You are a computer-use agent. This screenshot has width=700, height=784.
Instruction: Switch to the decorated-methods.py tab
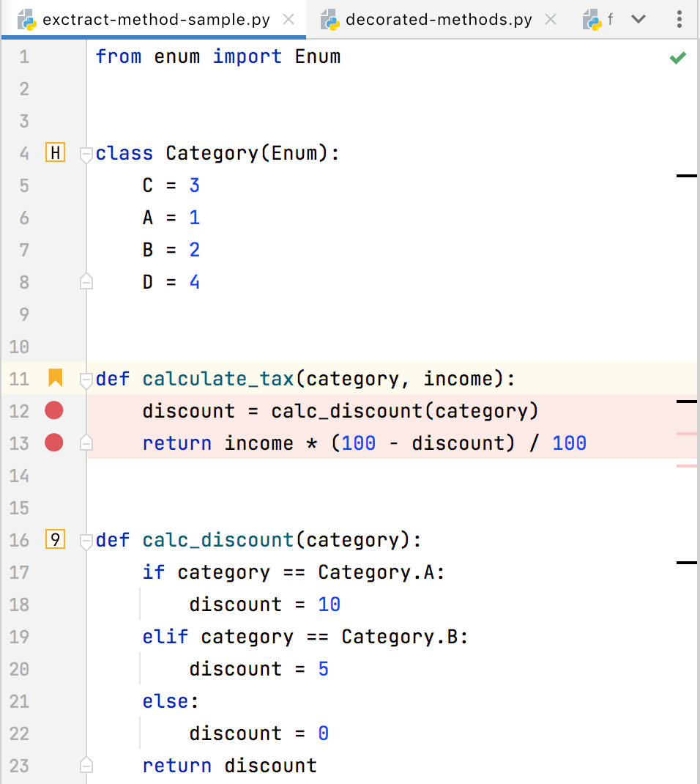(439, 20)
